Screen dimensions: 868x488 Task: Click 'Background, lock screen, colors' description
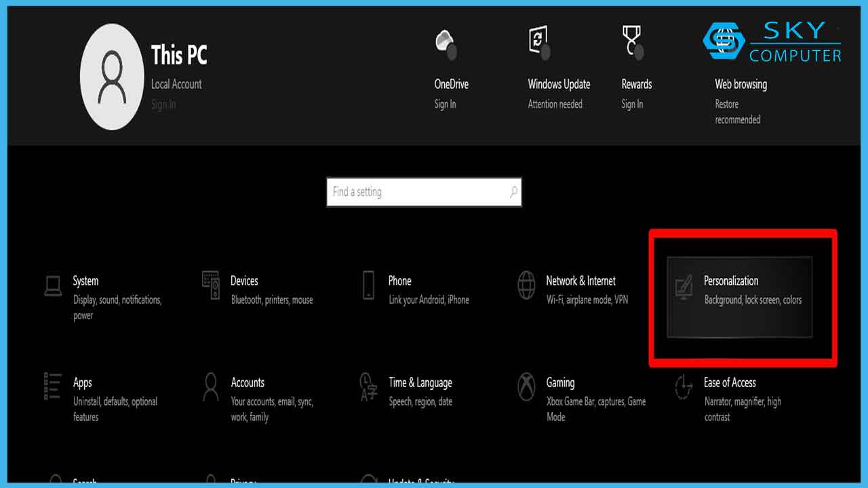coord(753,300)
